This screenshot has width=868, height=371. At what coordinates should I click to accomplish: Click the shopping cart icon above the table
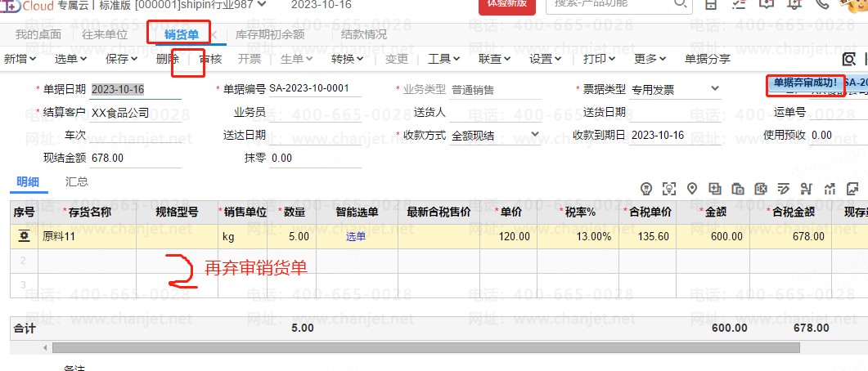coord(806,189)
